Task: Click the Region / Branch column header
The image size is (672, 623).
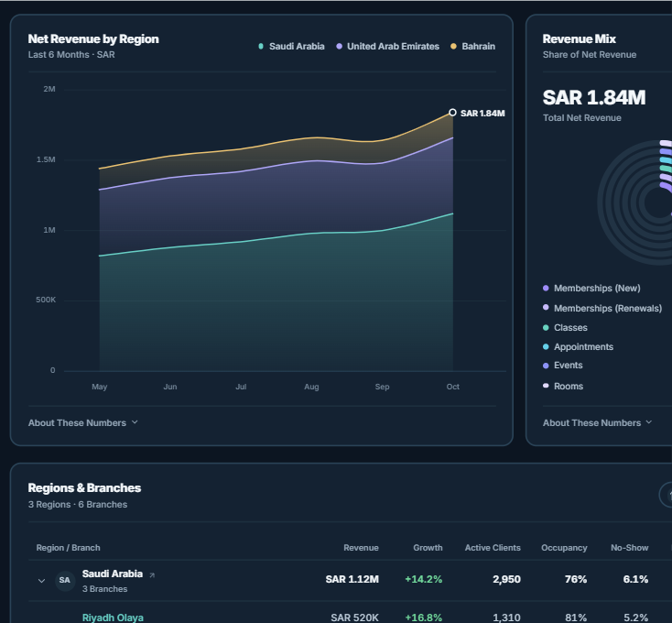Action: point(68,548)
